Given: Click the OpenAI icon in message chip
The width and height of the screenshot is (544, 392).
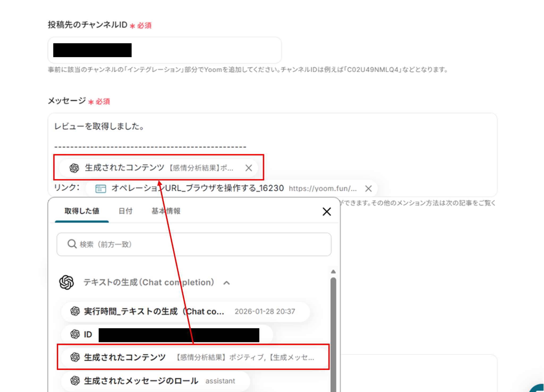Looking at the screenshot, I should click(74, 168).
